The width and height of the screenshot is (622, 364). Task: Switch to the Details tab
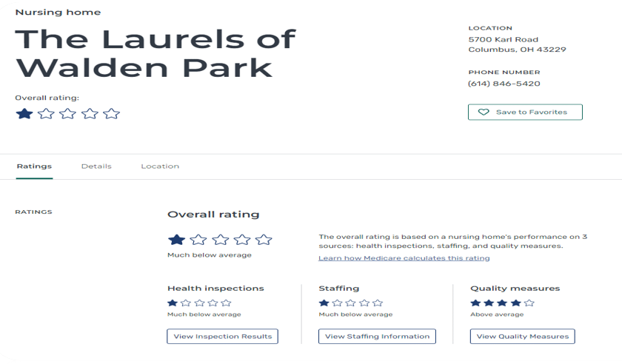(x=96, y=166)
